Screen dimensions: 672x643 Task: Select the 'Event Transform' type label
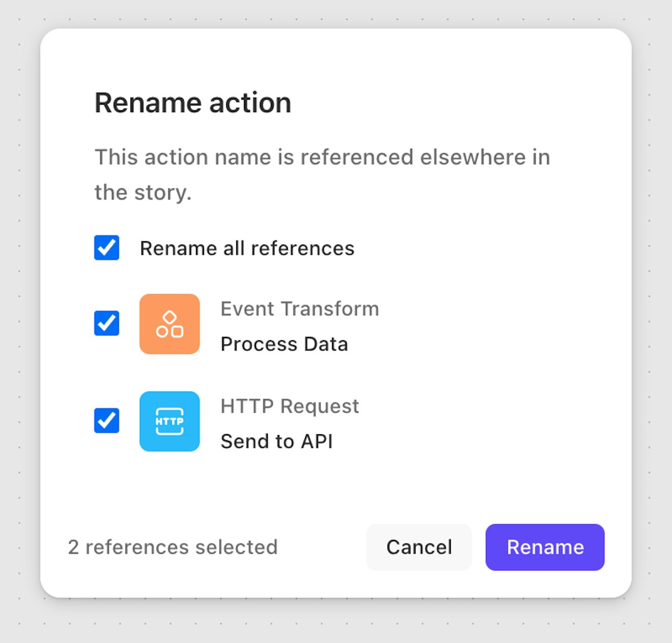pos(300,309)
